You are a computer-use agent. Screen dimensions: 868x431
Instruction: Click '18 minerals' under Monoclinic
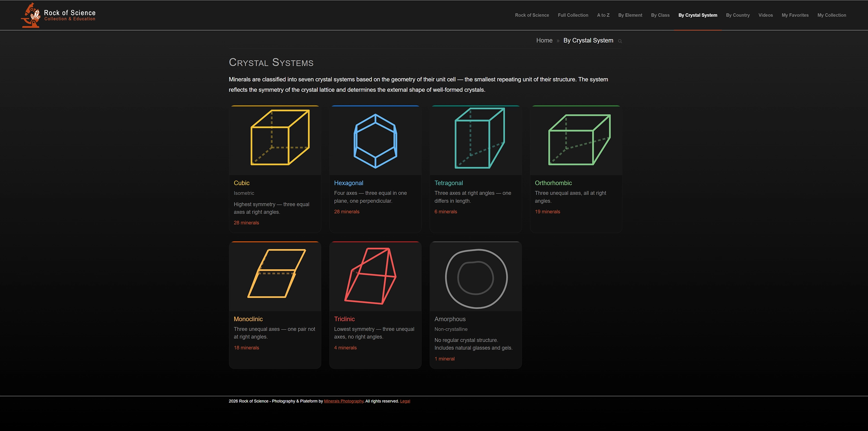pos(246,348)
